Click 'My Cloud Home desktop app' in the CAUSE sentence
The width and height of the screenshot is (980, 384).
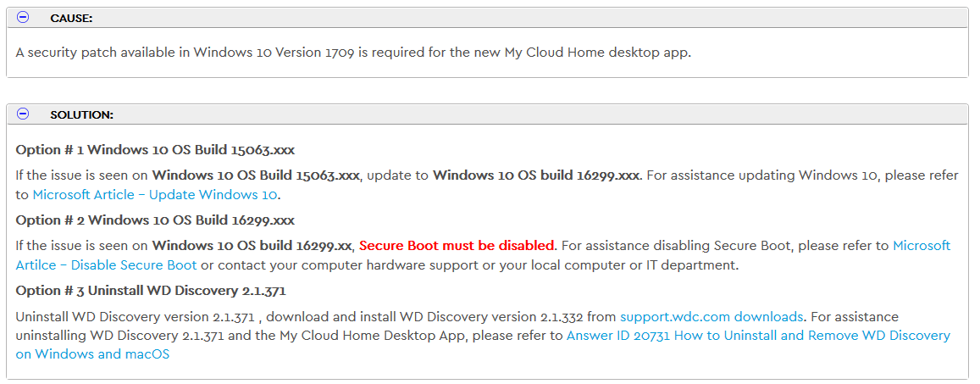[597, 53]
